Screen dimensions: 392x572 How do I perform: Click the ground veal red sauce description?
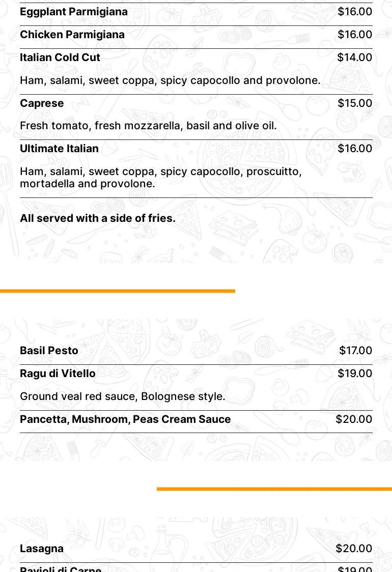tap(122, 396)
